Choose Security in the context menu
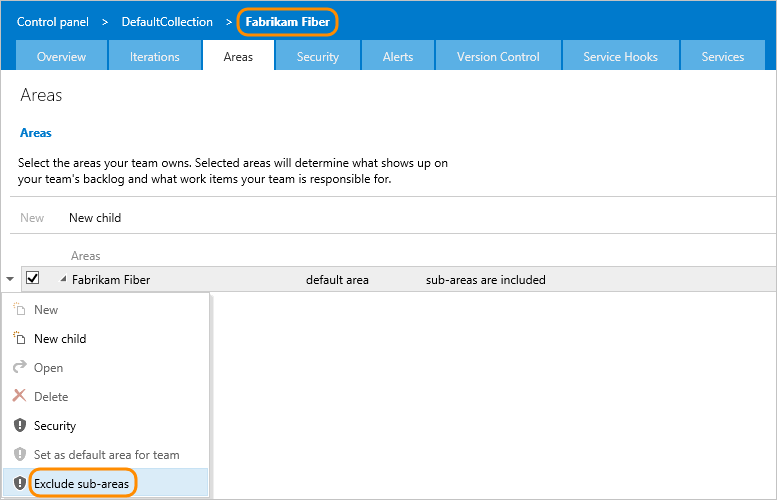This screenshot has height=500, width=777. coord(105,426)
